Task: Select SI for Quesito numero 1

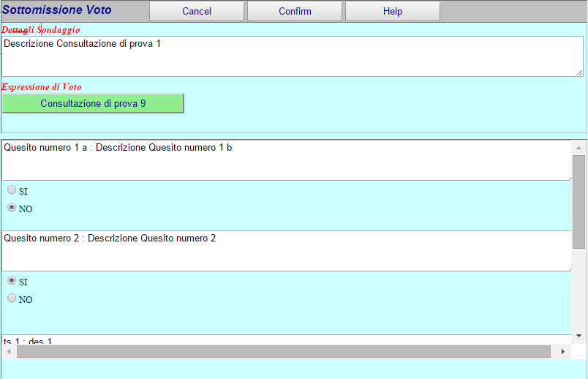Action: [12, 190]
